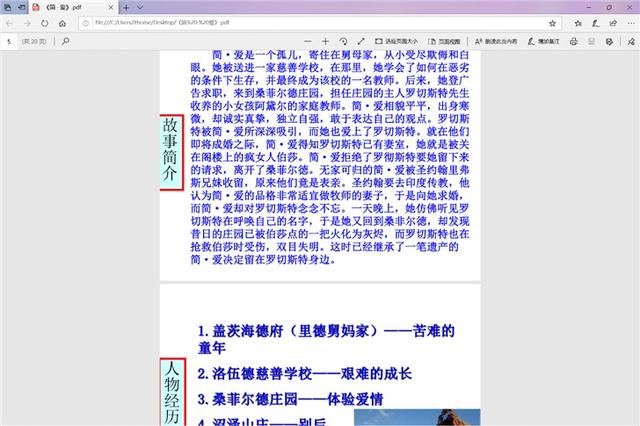
Task: Go to the home page
Action: (x=62, y=23)
